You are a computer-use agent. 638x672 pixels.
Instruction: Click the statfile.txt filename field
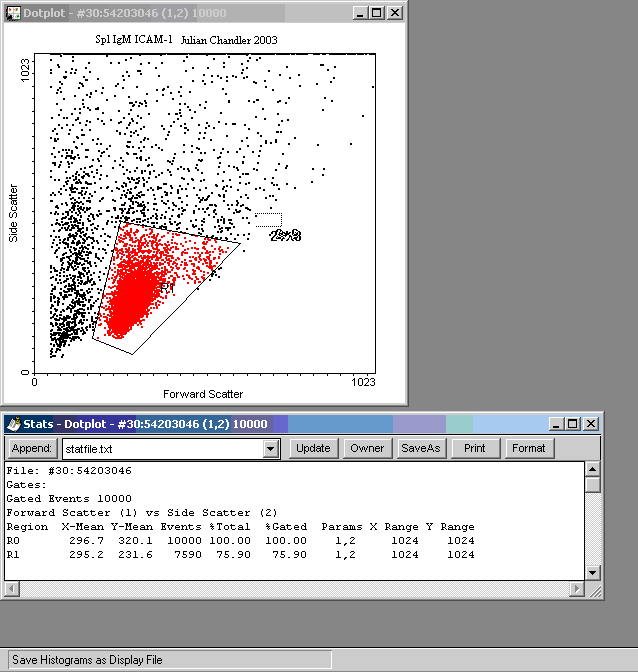coord(160,449)
